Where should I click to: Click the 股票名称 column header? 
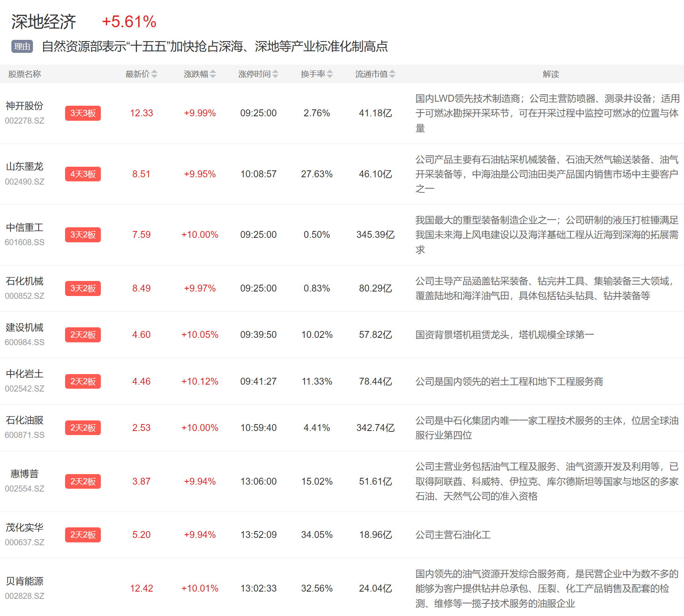pyautogui.click(x=24, y=74)
